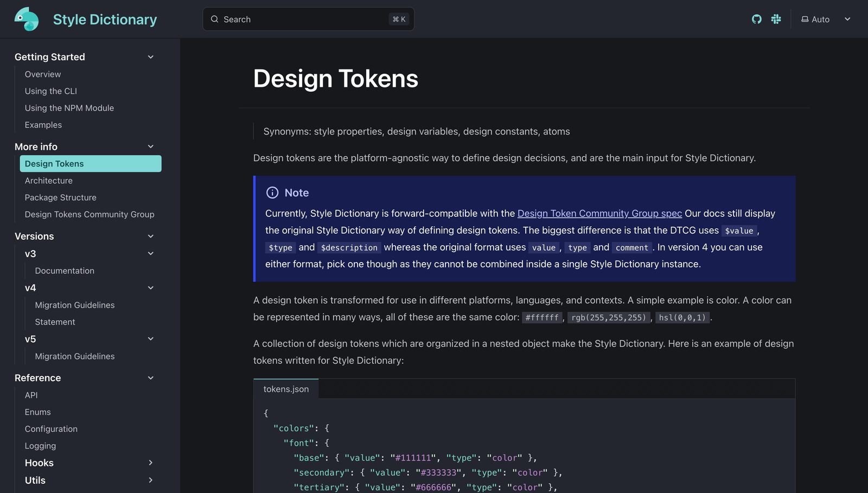Expand the Hooks group
The height and width of the screenshot is (493, 868).
(151, 463)
